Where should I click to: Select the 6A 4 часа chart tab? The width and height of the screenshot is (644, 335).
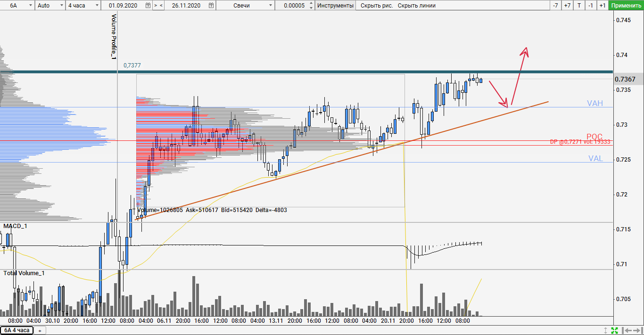click(17, 330)
